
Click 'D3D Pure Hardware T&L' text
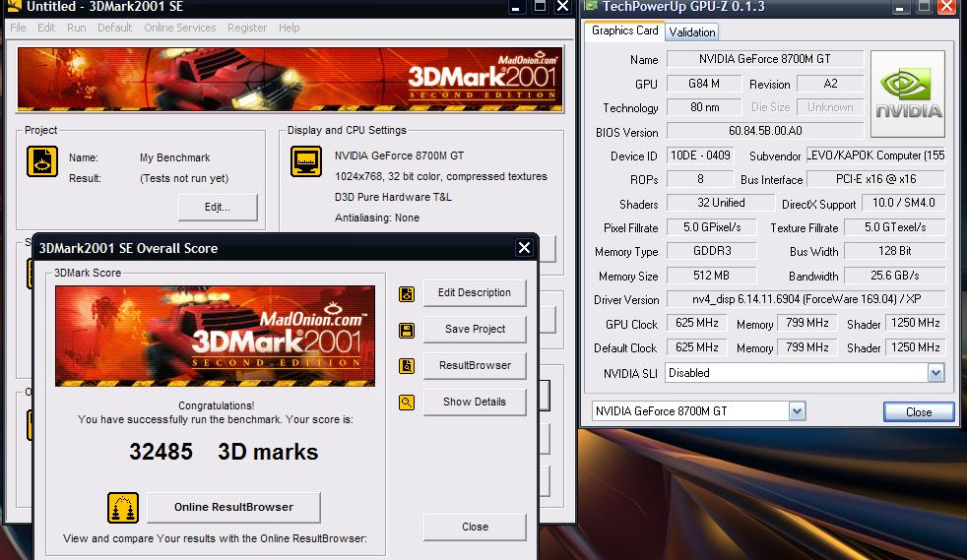pyautogui.click(x=393, y=197)
